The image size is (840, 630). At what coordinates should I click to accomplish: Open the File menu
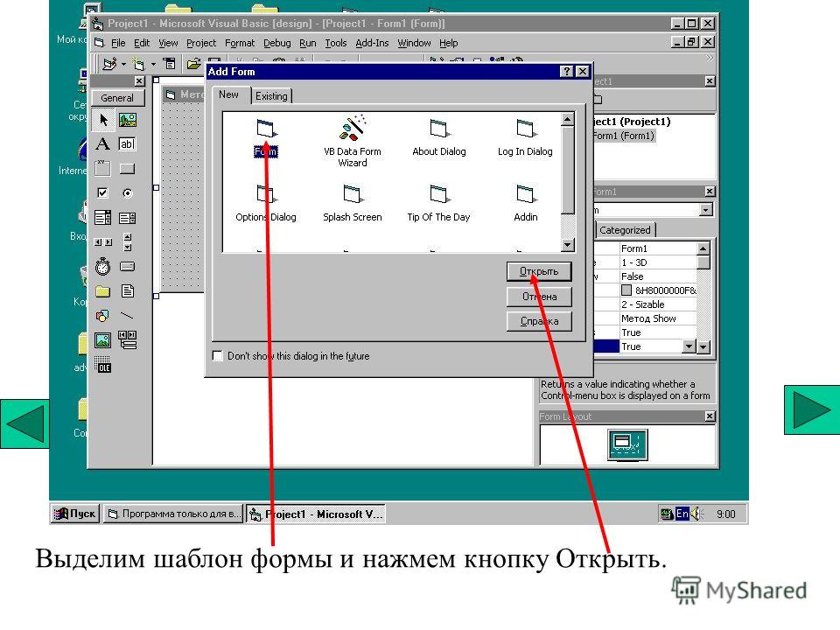pos(118,43)
